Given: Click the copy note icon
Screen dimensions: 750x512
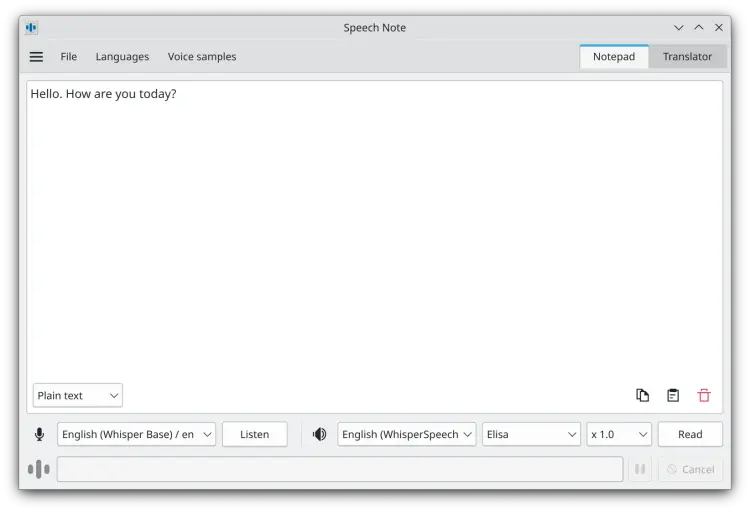Looking at the screenshot, I should 642,395.
